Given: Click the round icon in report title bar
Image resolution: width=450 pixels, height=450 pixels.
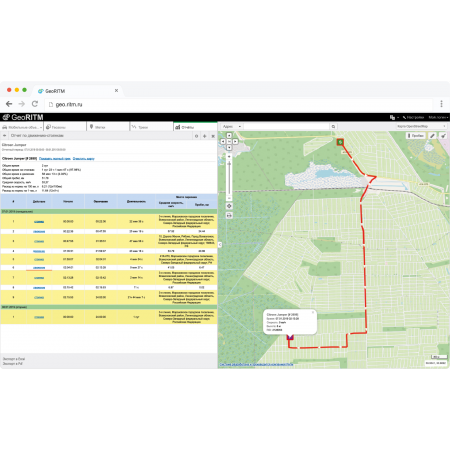Looking at the screenshot, I should coord(196,136).
